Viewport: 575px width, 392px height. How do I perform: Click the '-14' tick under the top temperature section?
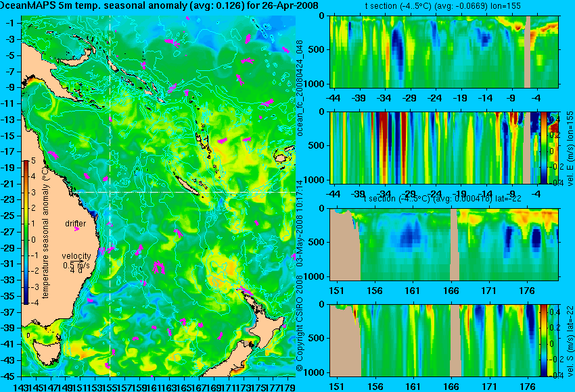(486, 98)
